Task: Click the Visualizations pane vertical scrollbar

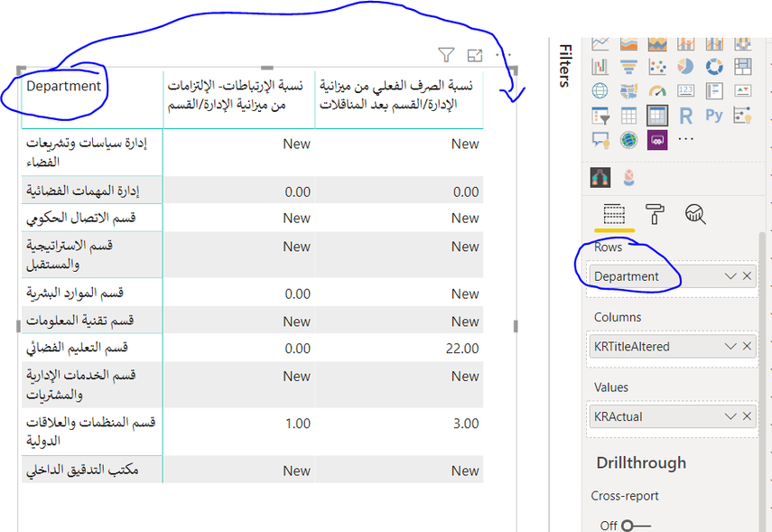Action: pos(763,382)
